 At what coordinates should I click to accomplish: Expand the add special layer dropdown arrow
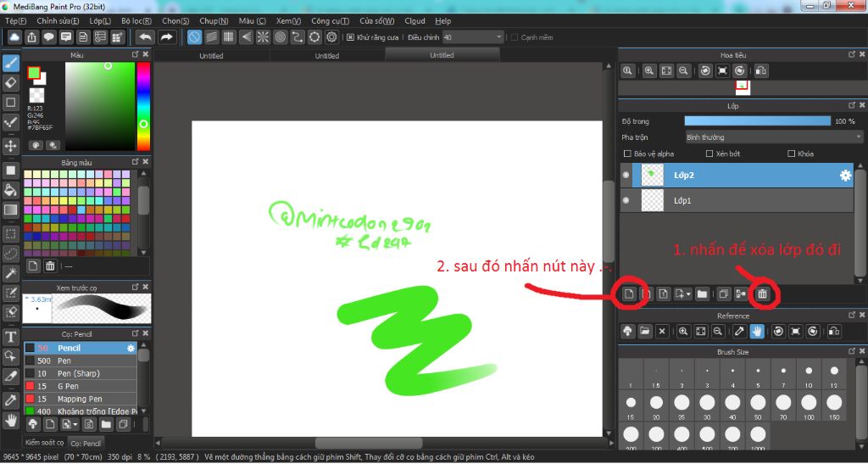click(x=688, y=294)
